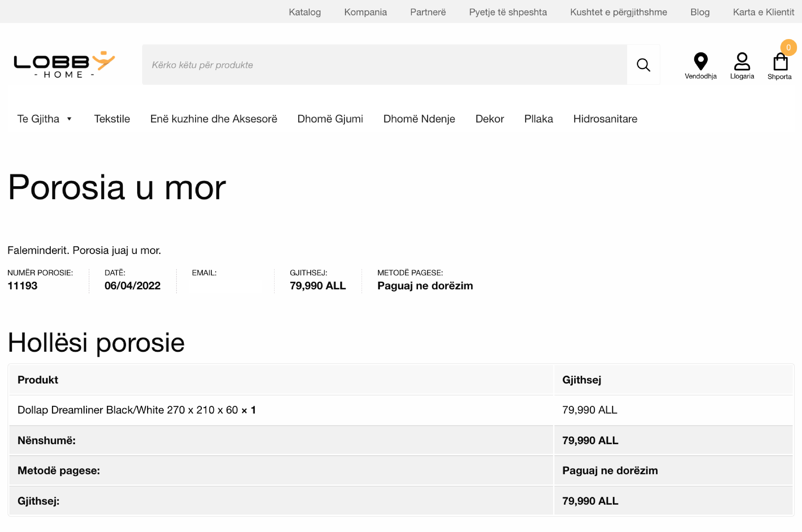Open the Katalog link
Screen dimensions: 802x532
click(305, 12)
